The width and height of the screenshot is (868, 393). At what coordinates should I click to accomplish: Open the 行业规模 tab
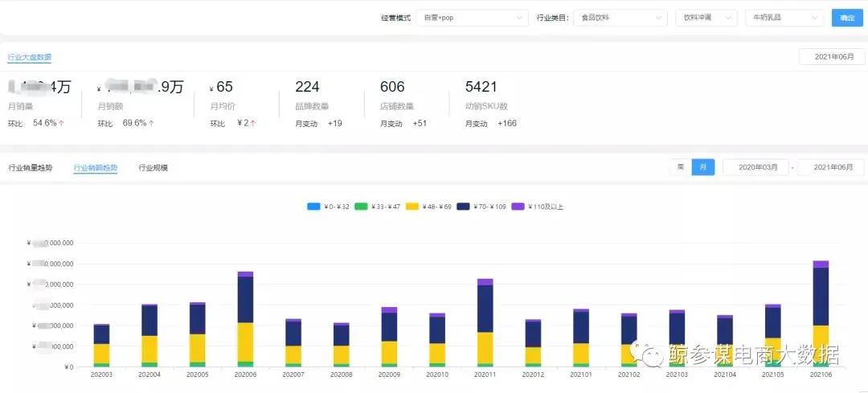[x=154, y=168]
